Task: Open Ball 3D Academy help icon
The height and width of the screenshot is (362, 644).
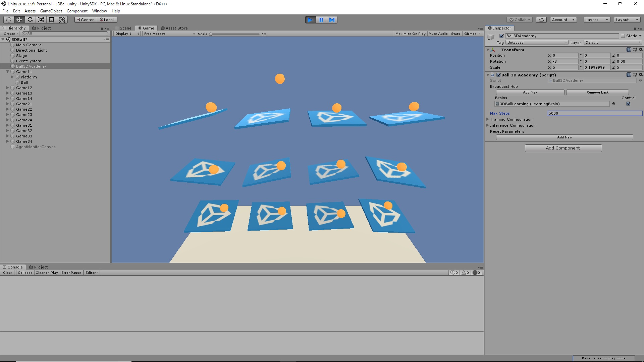Action: [629, 75]
